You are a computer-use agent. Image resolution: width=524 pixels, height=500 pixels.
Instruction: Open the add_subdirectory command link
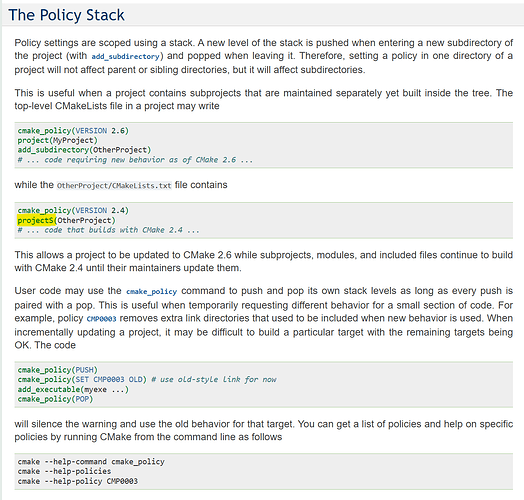(125, 56)
